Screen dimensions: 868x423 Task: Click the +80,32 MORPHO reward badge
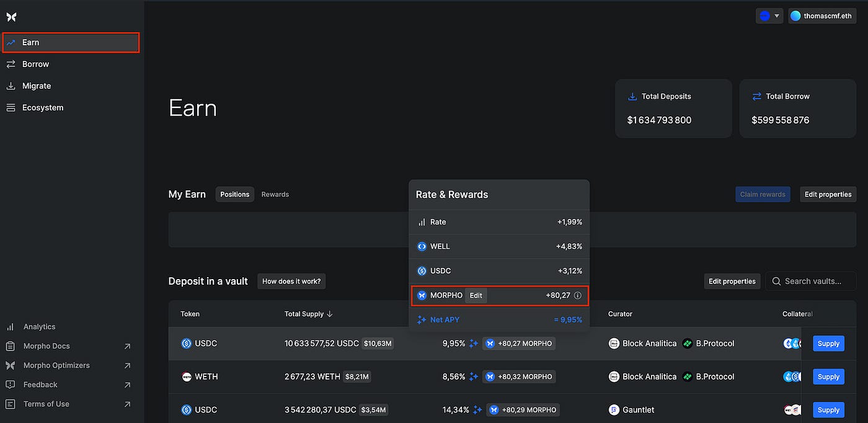tap(519, 376)
